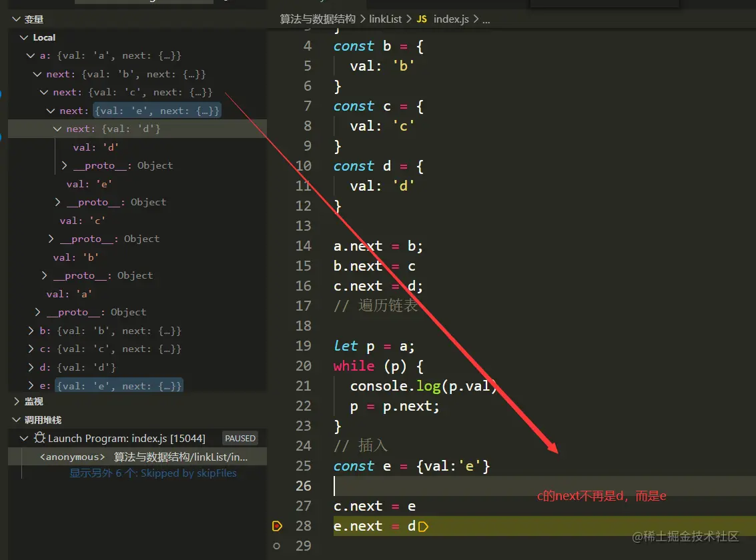Collapse the next node with val 'b'

pos(37,74)
